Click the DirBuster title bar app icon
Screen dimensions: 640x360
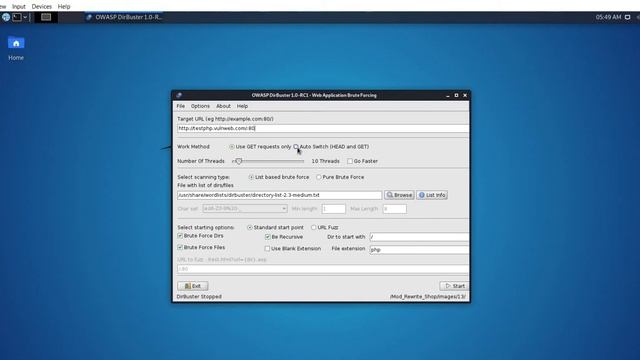pyautogui.click(x=179, y=95)
